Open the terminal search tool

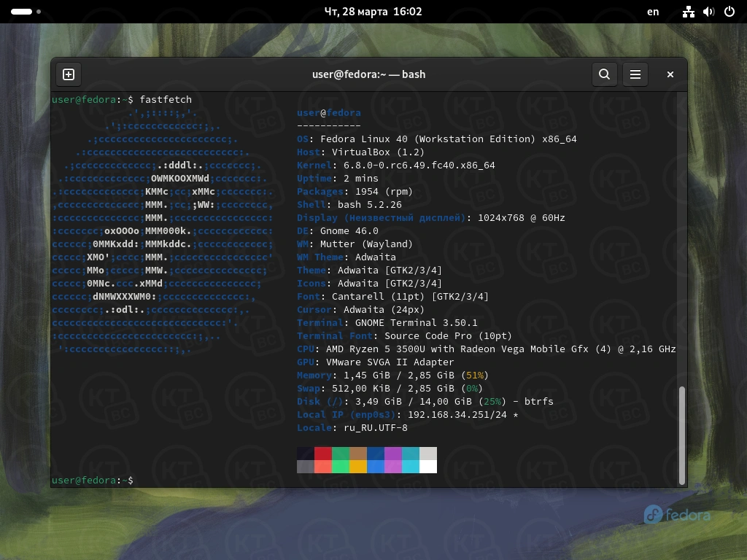605,74
